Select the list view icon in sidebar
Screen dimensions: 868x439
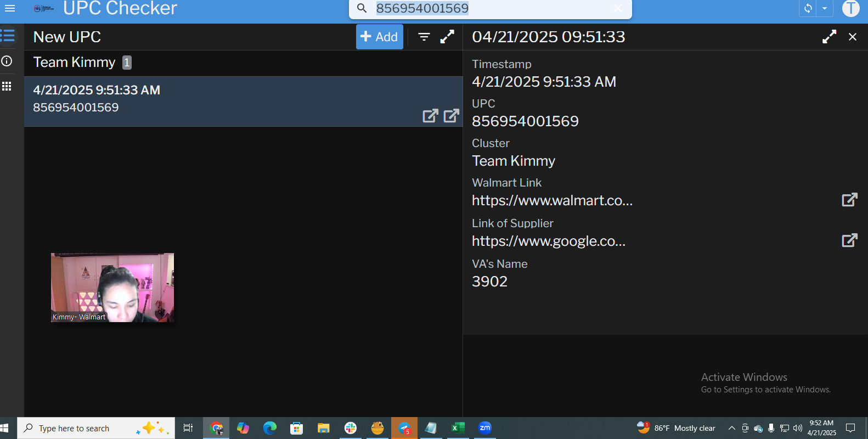click(8, 36)
